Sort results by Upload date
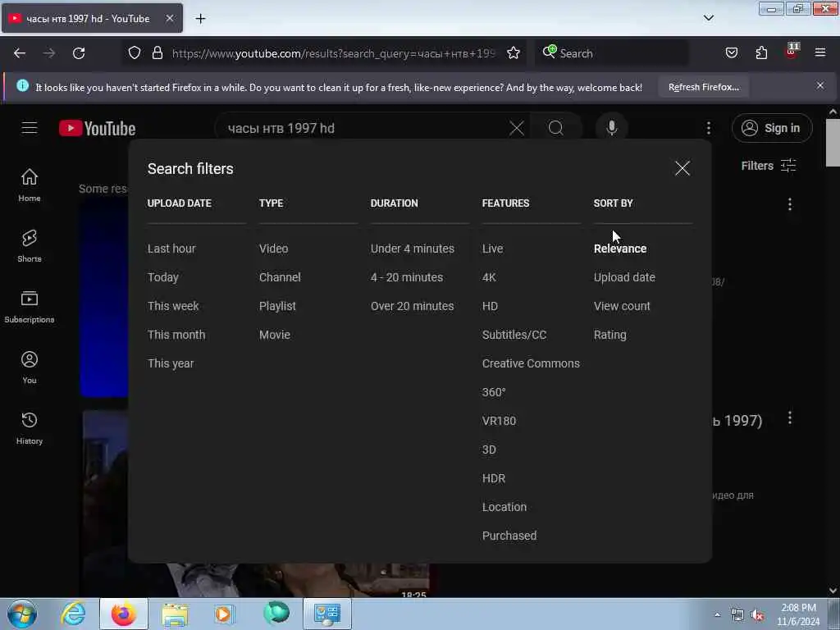This screenshot has width=840, height=630. point(624,277)
